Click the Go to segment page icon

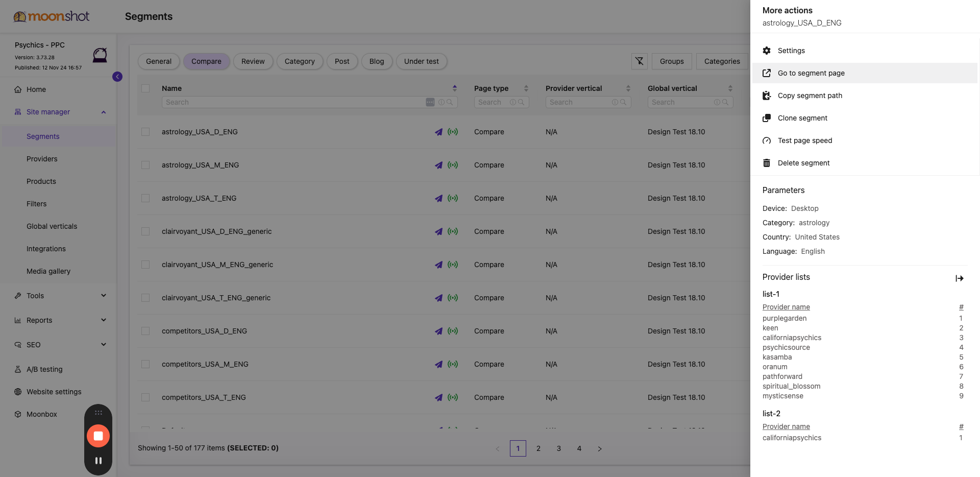coord(767,73)
